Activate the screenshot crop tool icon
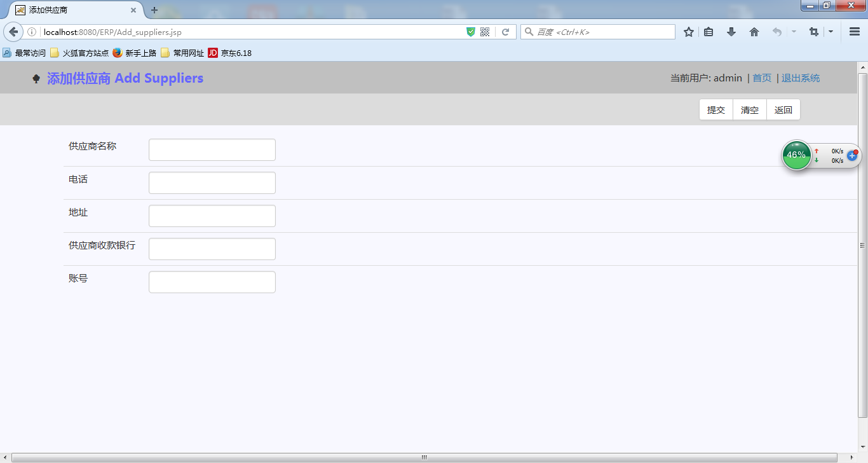868x463 pixels. (x=813, y=32)
